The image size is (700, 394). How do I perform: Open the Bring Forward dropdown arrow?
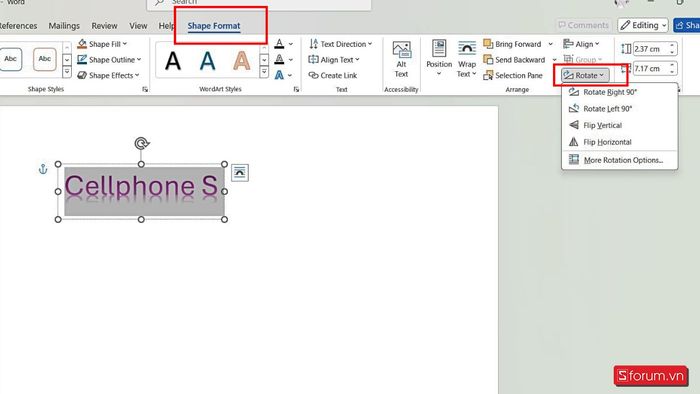(550, 44)
